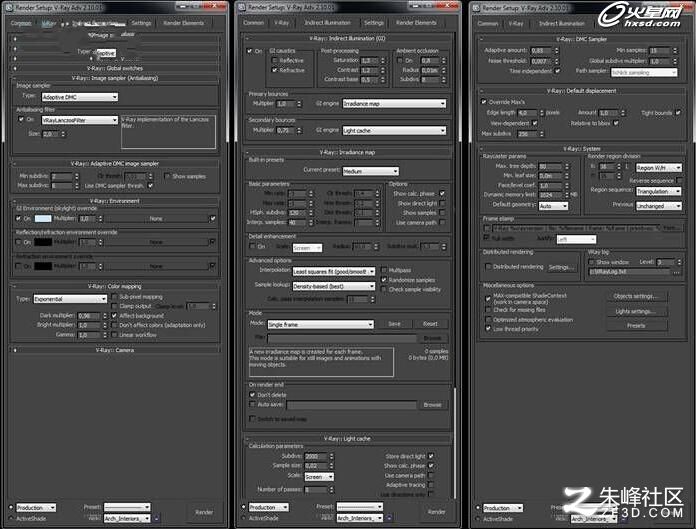The height and width of the screenshot is (529, 696).
Task: Open Indirect illumination tab in middle window
Action: coord(328,23)
